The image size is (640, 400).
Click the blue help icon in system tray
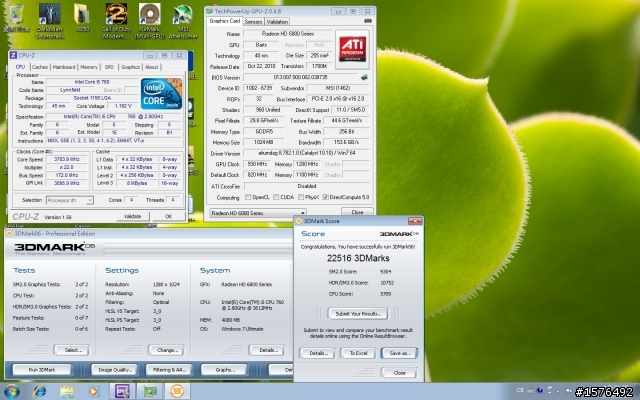[x=540, y=390]
